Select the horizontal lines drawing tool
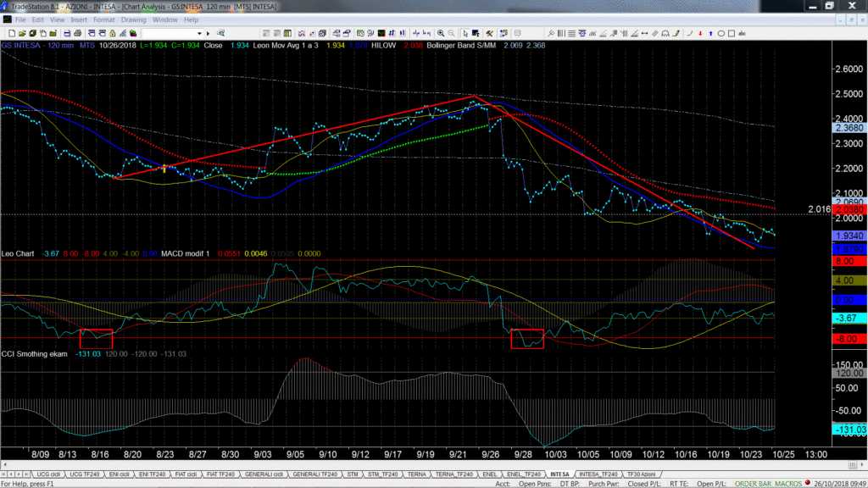The height and width of the screenshot is (488, 868). (x=572, y=33)
